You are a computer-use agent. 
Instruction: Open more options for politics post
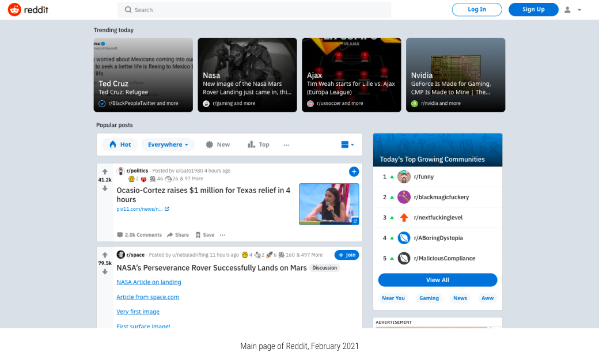[223, 235]
